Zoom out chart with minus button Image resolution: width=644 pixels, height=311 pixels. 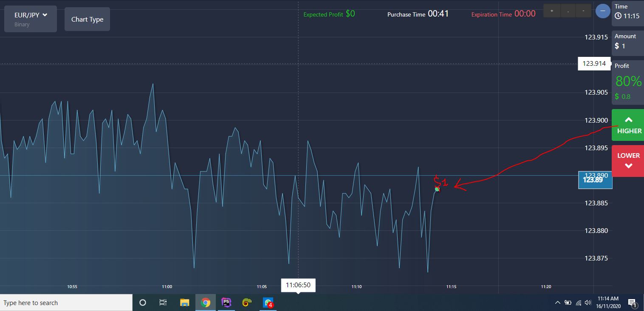point(583,11)
